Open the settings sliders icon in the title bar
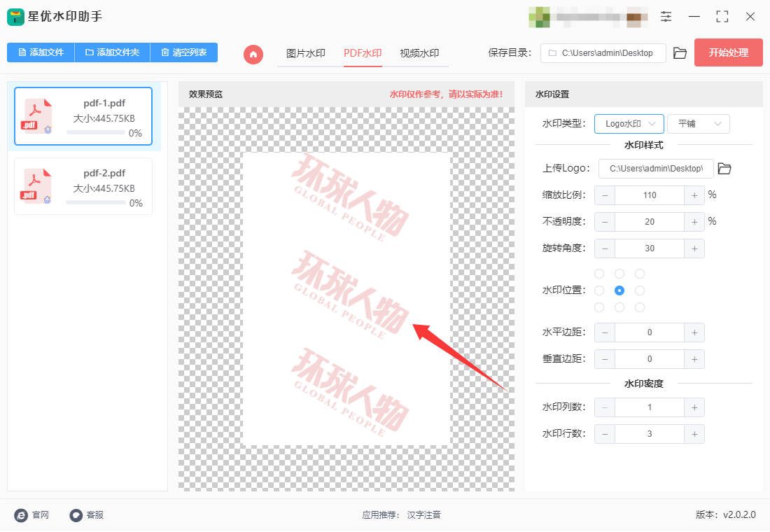 [666, 17]
